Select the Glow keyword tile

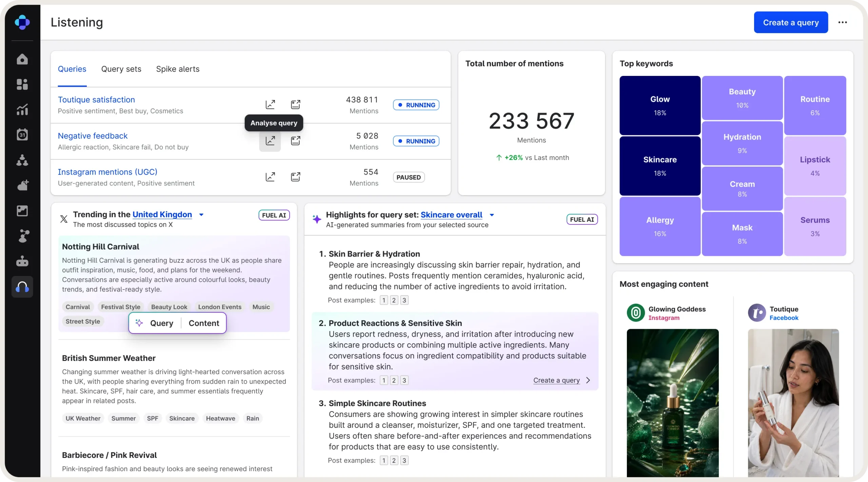pyautogui.click(x=660, y=105)
